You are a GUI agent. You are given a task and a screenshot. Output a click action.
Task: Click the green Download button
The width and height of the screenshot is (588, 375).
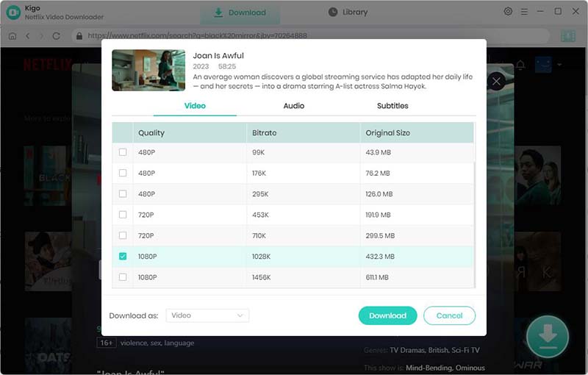coord(388,315)
